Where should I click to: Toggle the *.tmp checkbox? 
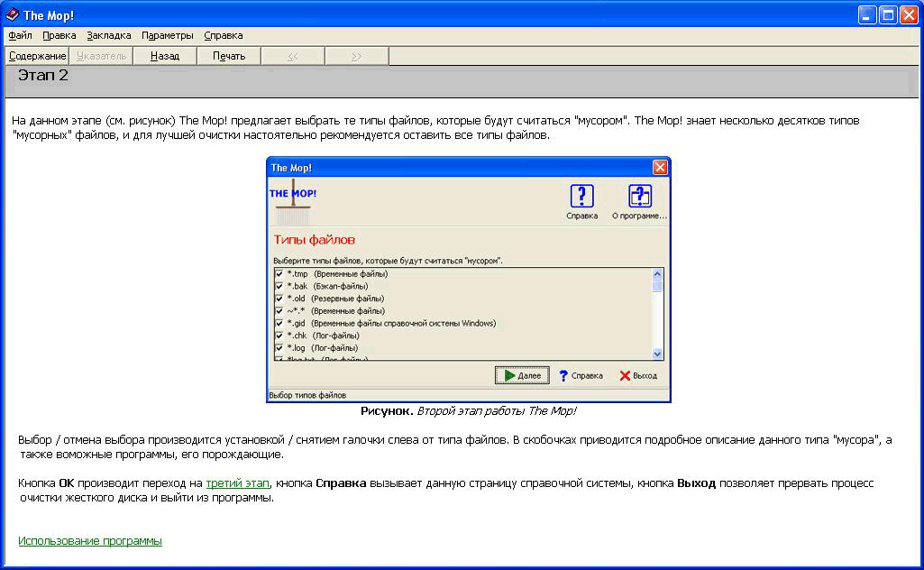click(279, 273)
